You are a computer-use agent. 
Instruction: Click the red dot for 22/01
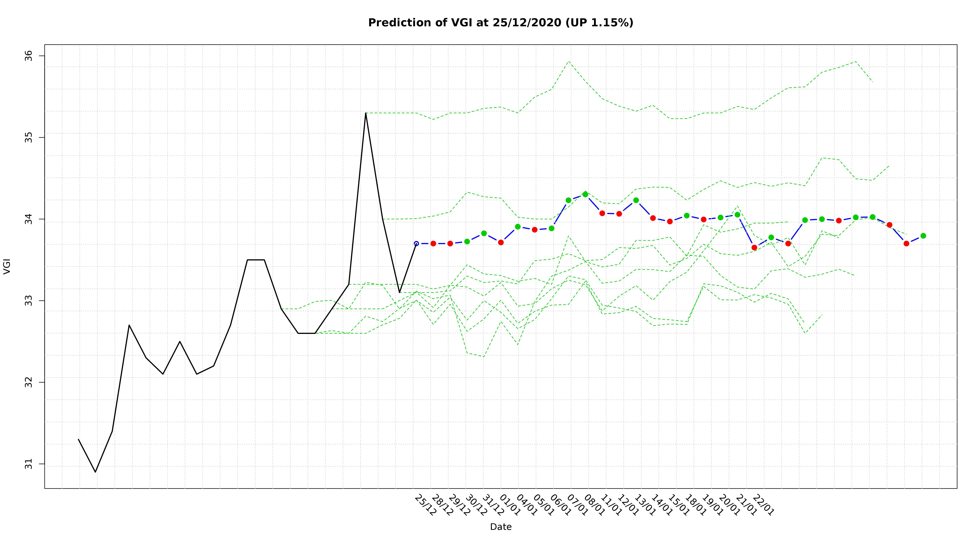pos(754,248)
